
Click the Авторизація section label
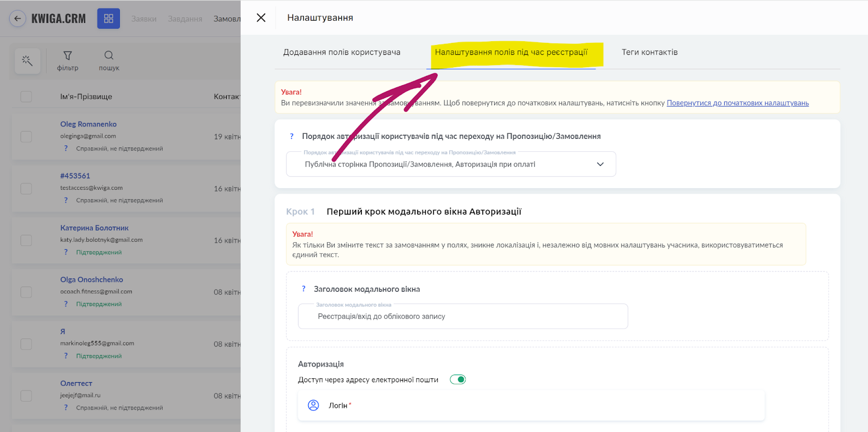[x=321, y=364]
